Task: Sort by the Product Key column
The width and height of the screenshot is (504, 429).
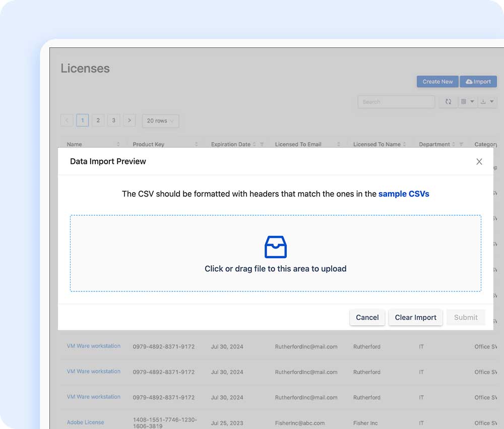Action: tap(196, 144)
